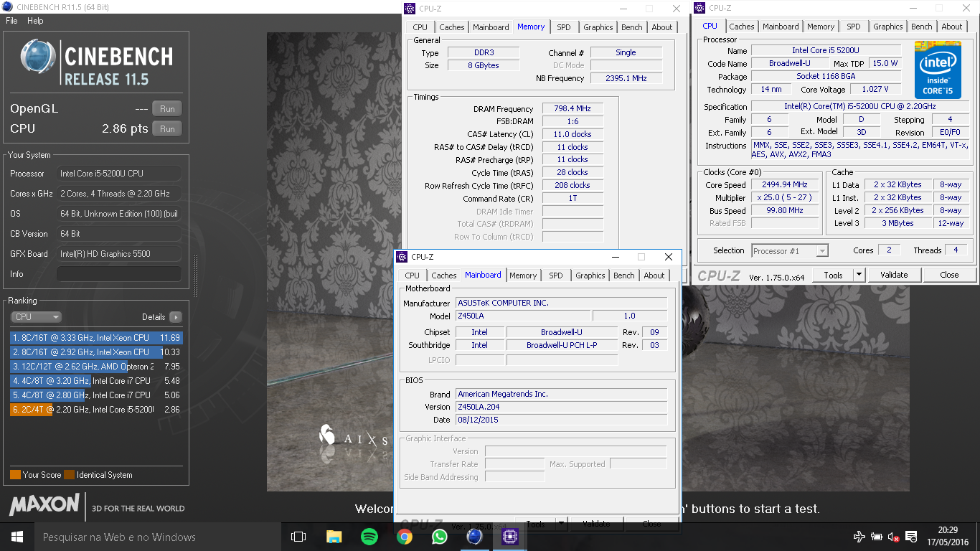Image resolution: width=980 pixels, height=551 pixels.
Task: Open CPU tab in Mainboard window
Action: (412, 275)
